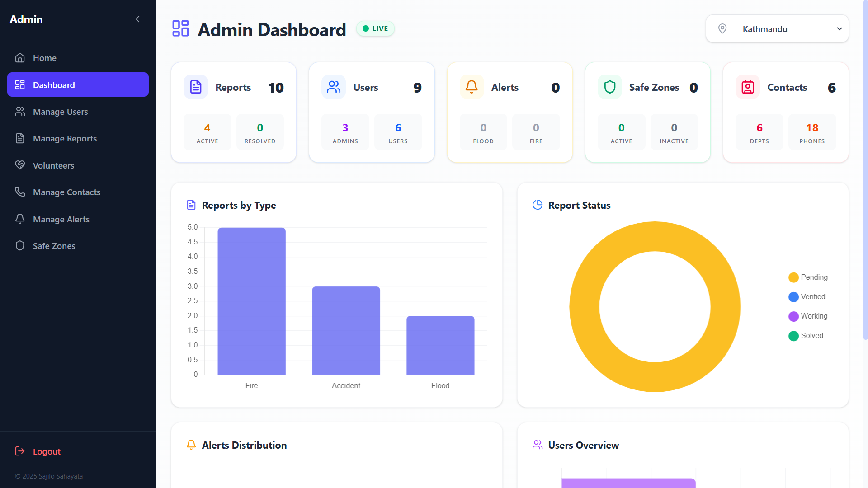Click the purple Working legend swatch
The width and height of the screenshot is (868, 488).
(x=793, y=316)
